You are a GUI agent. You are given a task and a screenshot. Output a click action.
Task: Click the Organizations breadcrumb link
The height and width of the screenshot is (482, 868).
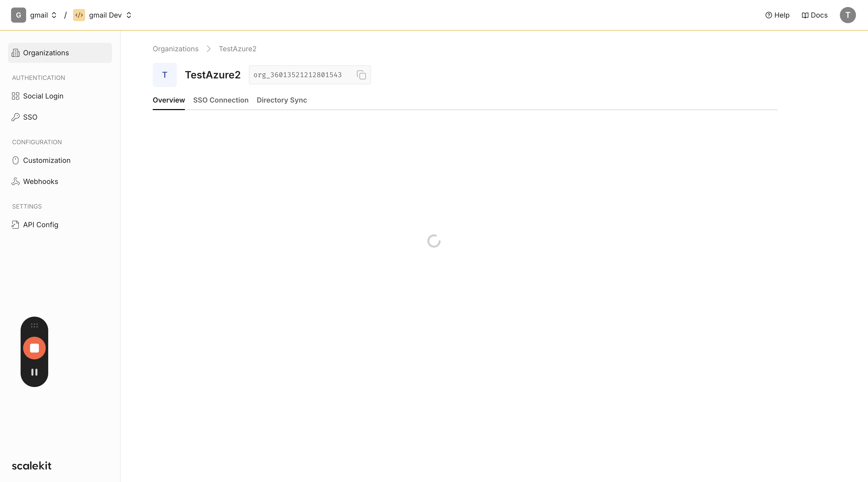click(x=176, y=49)
